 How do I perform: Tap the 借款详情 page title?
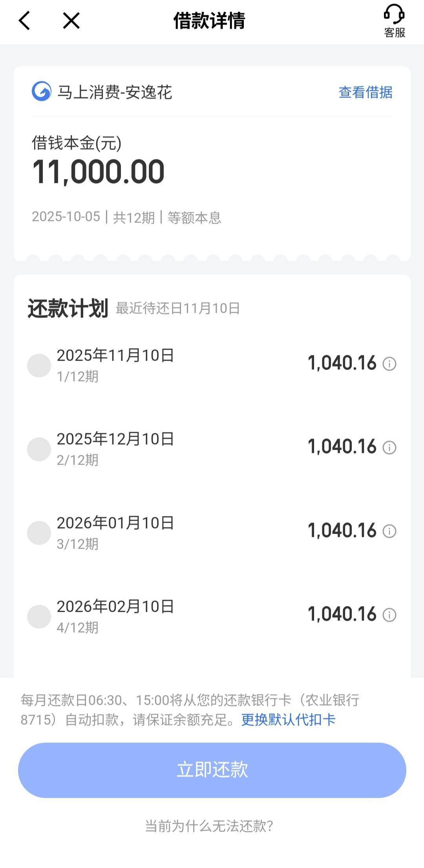pos(209,20)
